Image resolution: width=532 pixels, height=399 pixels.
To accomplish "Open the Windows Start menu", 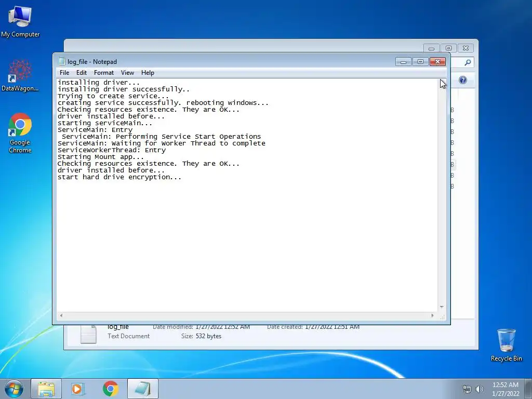I will (14, 389).
